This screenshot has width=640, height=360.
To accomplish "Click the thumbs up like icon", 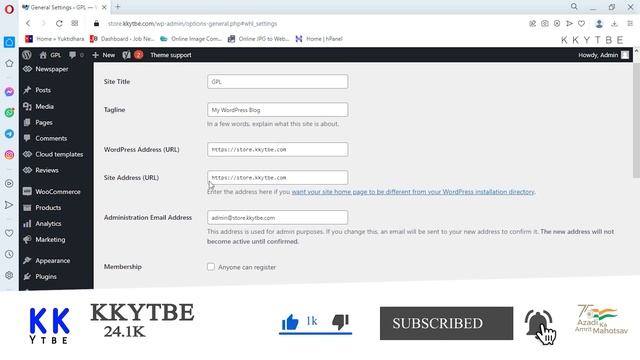I will click(290, 322).
